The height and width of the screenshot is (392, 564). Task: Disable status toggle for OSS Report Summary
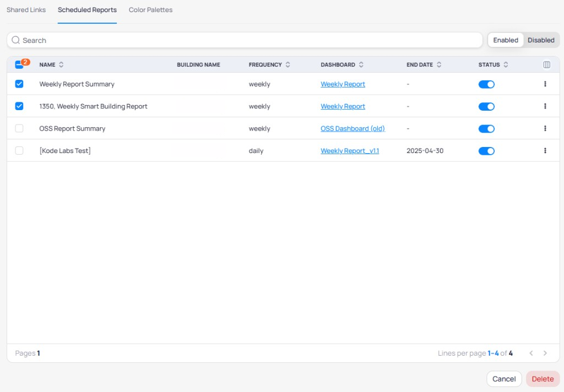click(486, 129)
